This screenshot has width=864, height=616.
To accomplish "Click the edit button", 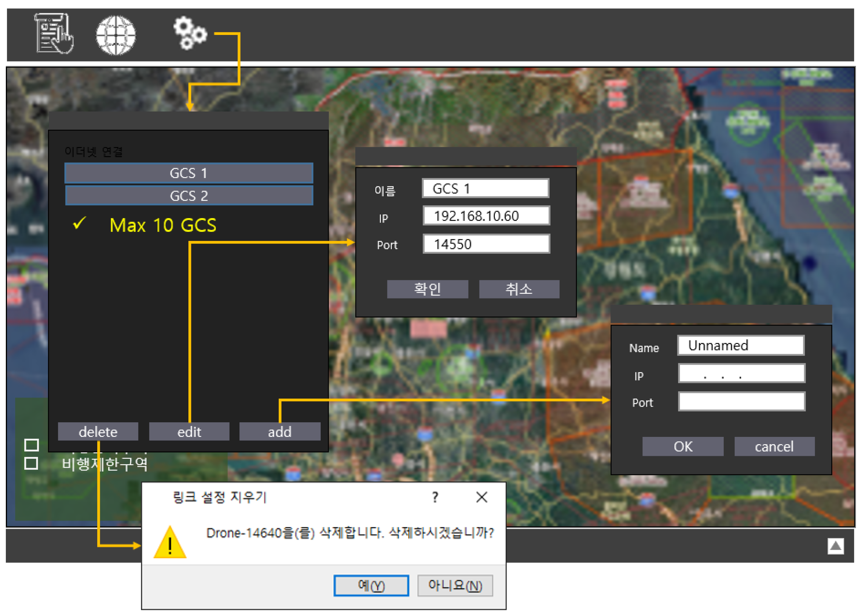I will tap(189, 432).
